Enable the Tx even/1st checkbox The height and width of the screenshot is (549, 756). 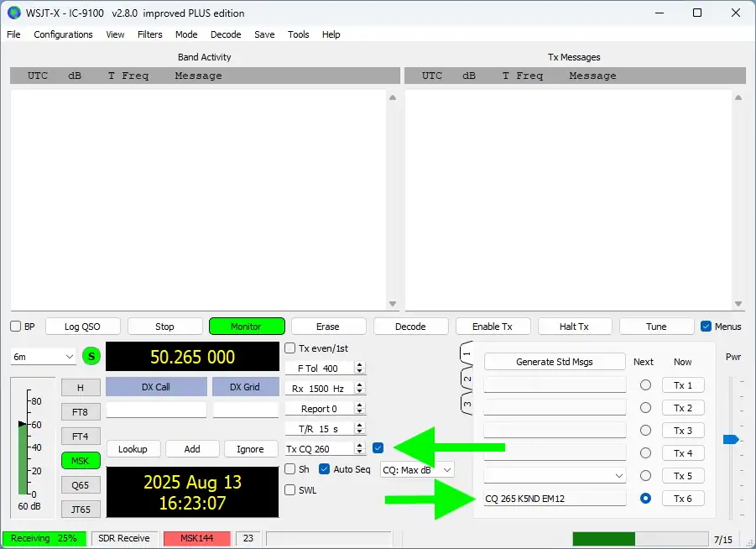[290, 348]
